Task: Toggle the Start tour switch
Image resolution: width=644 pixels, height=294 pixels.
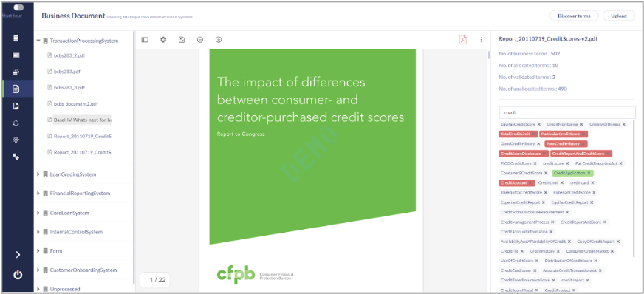Action: (x=18, y=7)
